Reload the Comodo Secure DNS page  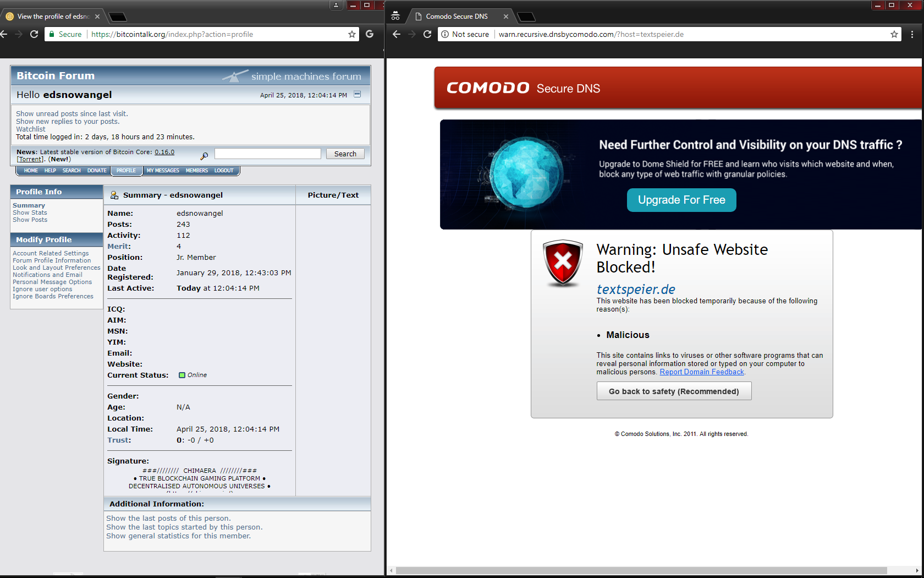pyautogui.click(x=427, y=34)
